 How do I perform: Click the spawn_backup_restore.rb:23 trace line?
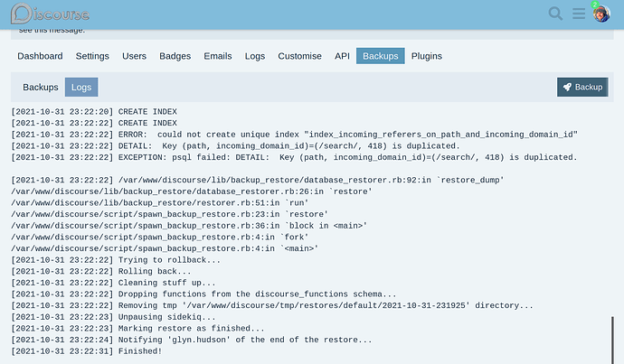coord(169,215)
